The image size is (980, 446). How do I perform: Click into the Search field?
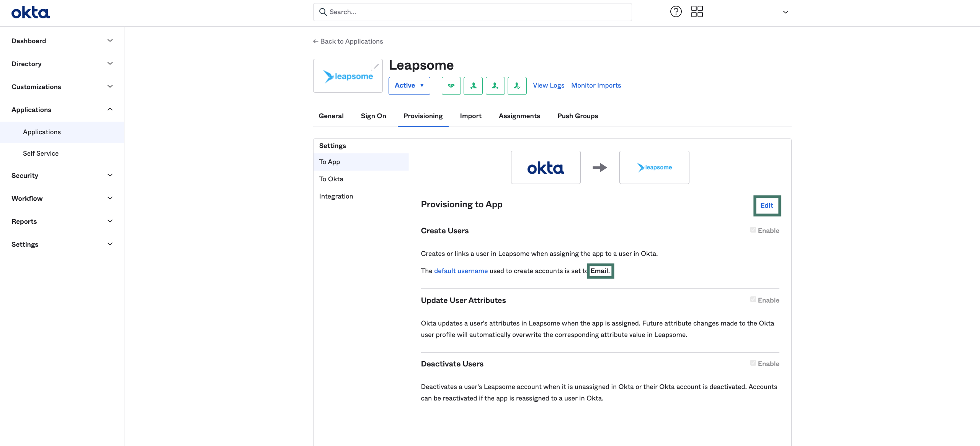[472, 12]
